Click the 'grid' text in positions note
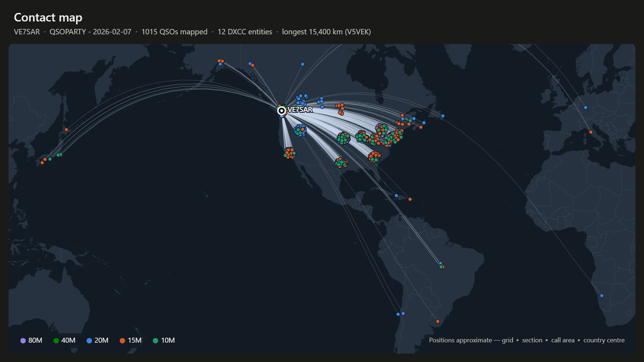The width and height of the screenshot is (644, 362). (507, 340)
